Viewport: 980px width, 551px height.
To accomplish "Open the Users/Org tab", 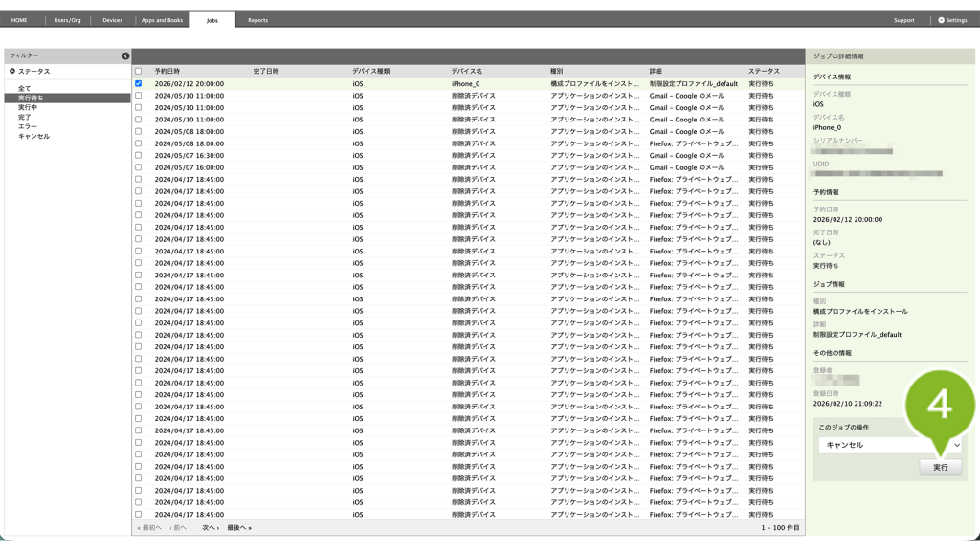I will coord(67,20).
